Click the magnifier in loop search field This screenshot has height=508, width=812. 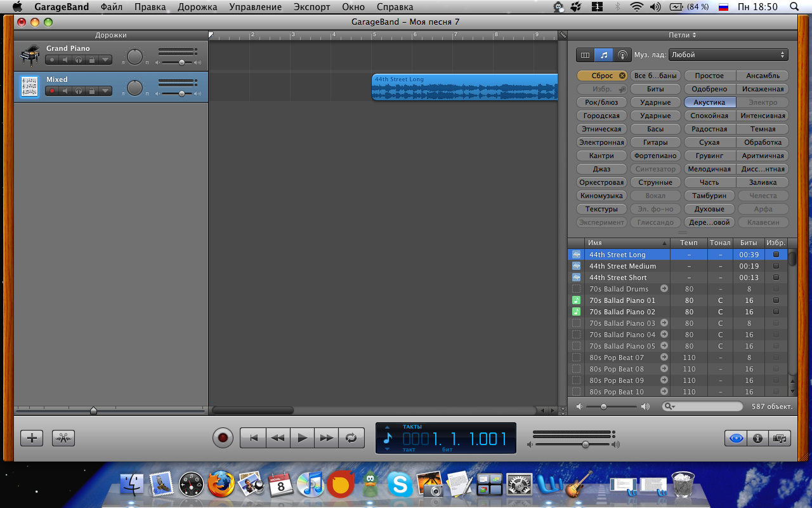(669, 406)
